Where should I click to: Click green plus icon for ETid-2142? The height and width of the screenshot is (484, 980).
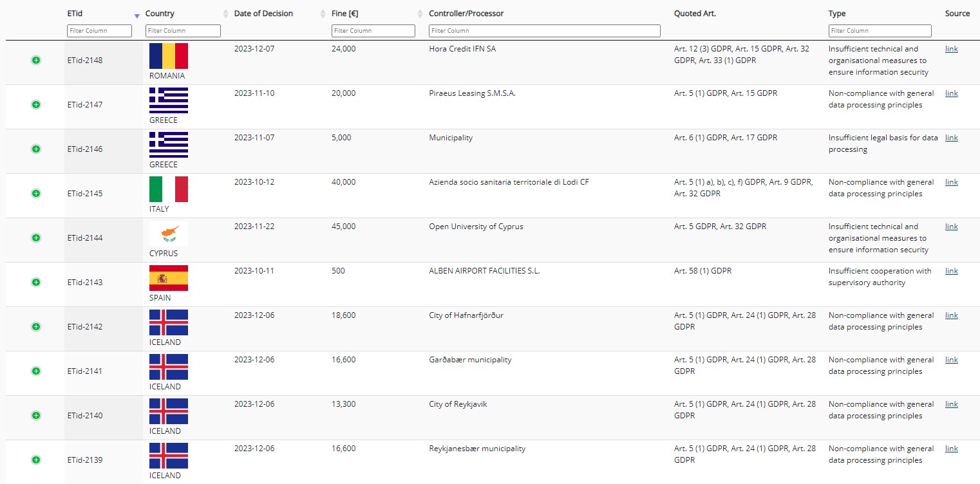click(x=36, y=327)
